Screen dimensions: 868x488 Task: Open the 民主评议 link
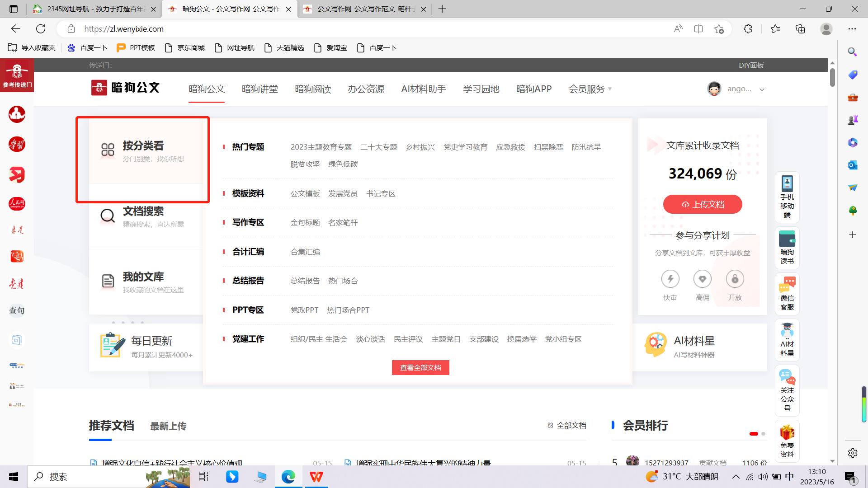coord(408,339)
